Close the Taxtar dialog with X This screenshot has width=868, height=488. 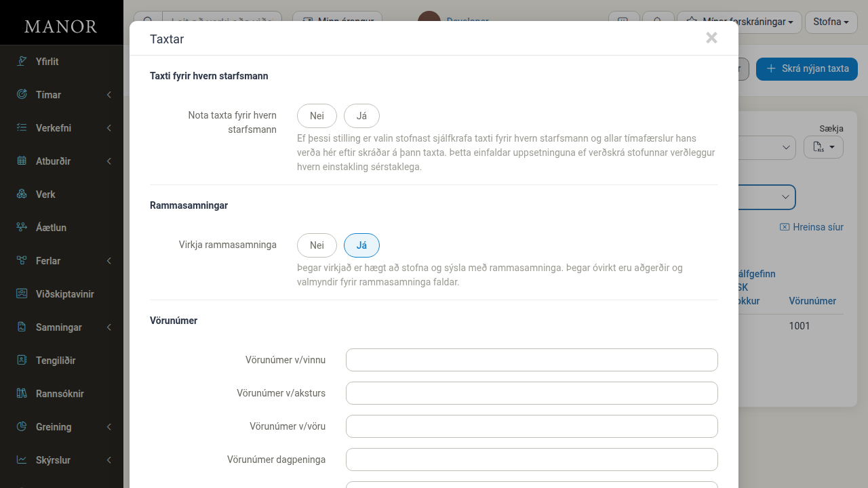click(711, 38)
